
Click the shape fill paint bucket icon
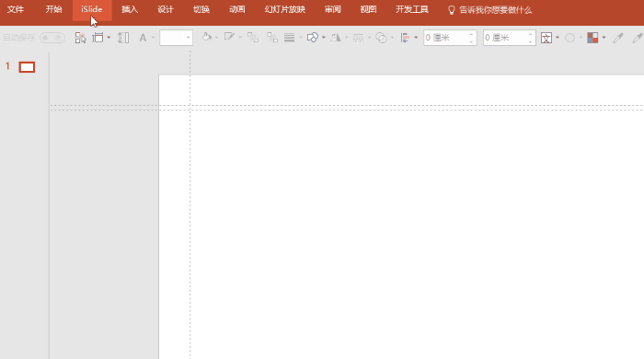pos(207,38)
